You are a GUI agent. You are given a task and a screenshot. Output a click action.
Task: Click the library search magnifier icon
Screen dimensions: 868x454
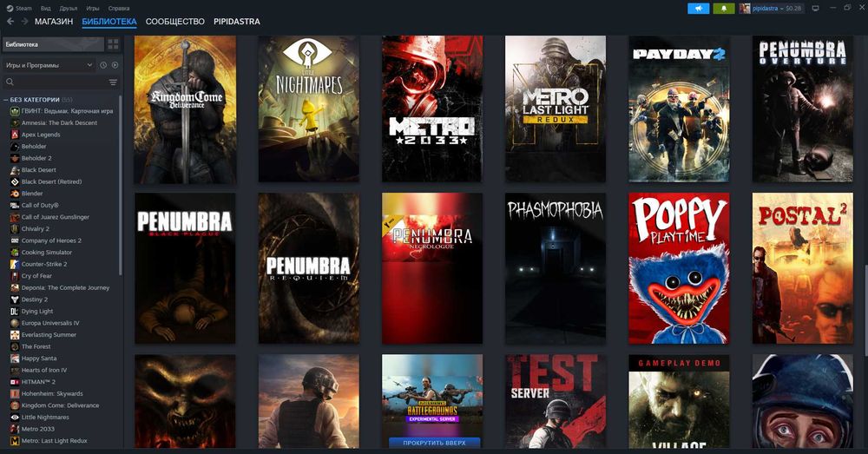coord(10,82)
